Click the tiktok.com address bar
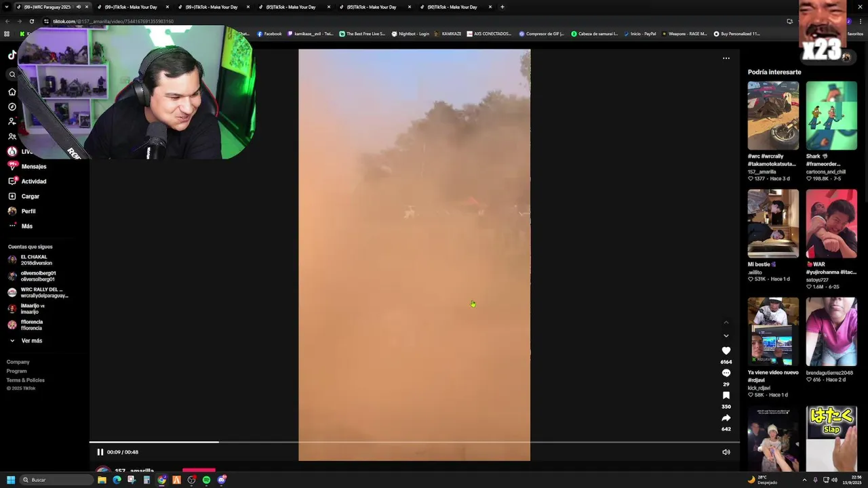This screenshot has width=868, height=488. [407, 21]
